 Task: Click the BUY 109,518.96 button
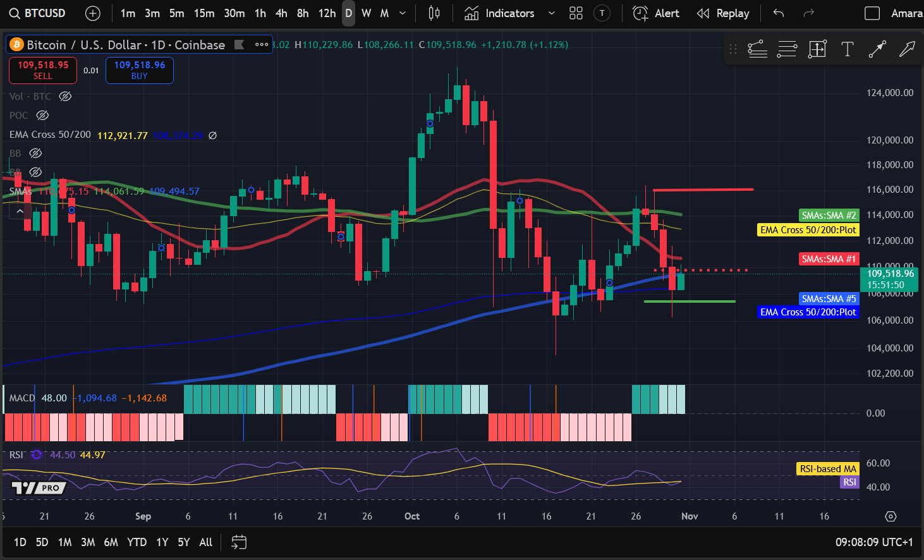tap(139, 70)
